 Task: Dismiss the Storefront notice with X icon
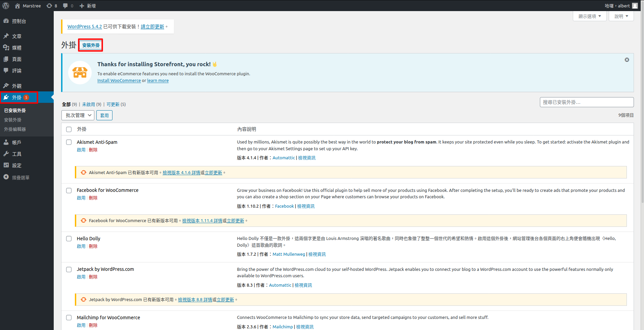pyautogui.click(x=627, y=60)
